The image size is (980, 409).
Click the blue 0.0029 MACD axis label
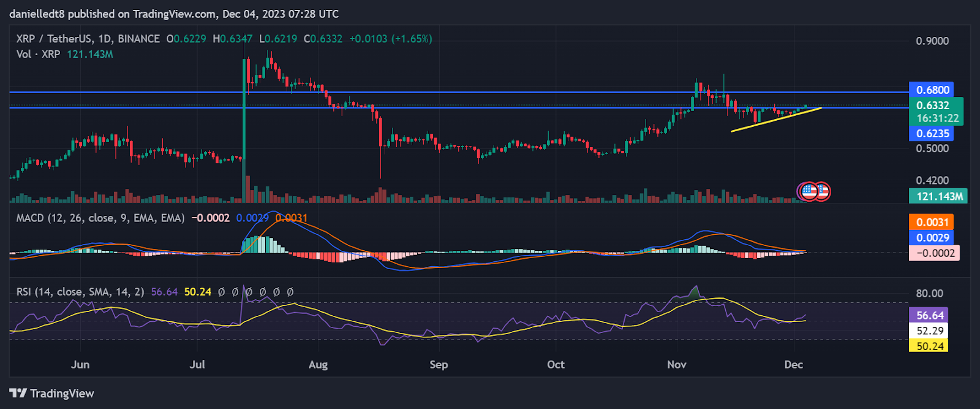point(932,237)
